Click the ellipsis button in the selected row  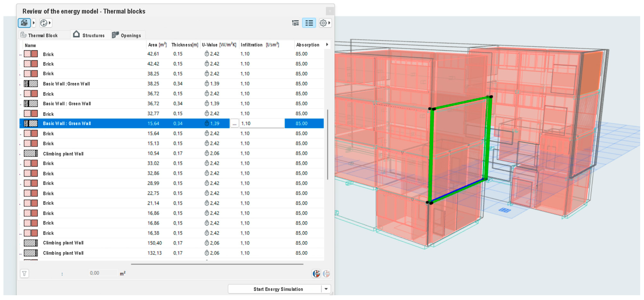(x=234, y=124)
